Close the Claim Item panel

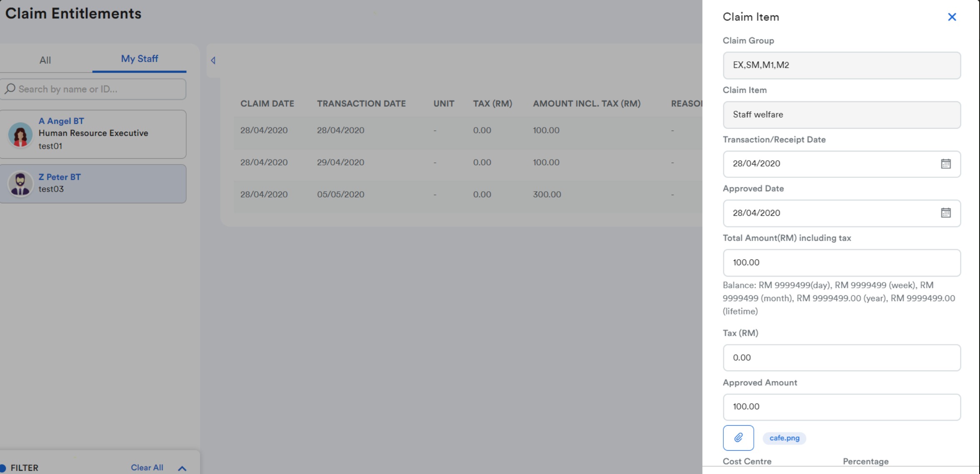(952, 17)
